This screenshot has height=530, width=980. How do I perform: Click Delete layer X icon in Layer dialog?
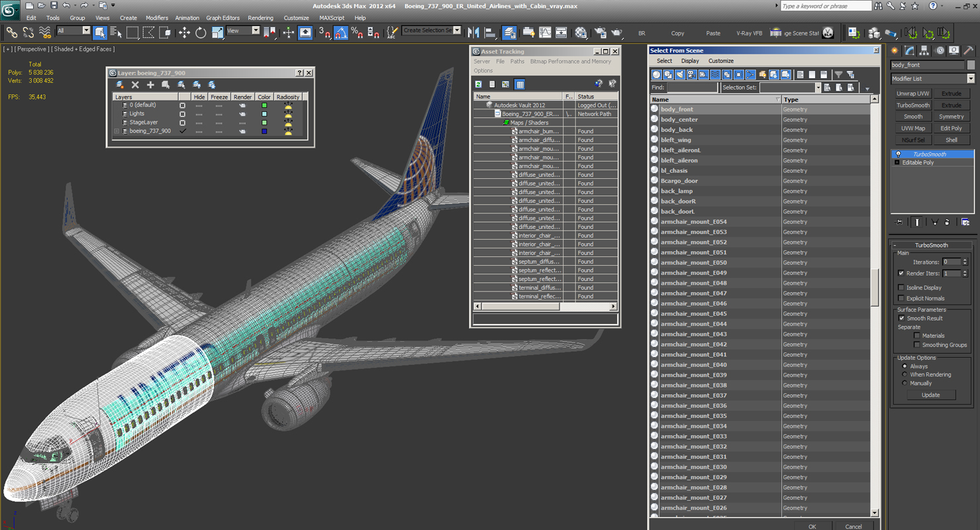[x=135, y=85]
